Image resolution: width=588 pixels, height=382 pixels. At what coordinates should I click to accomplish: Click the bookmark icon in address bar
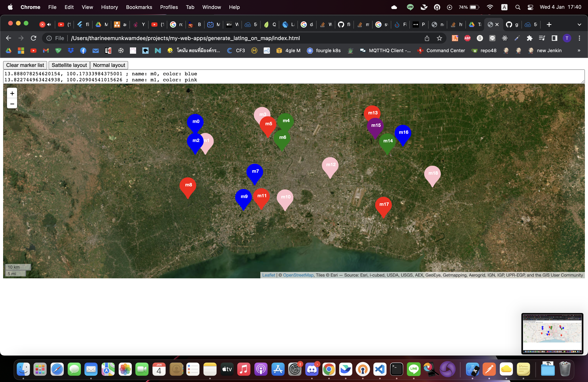(x=440, y=38)
